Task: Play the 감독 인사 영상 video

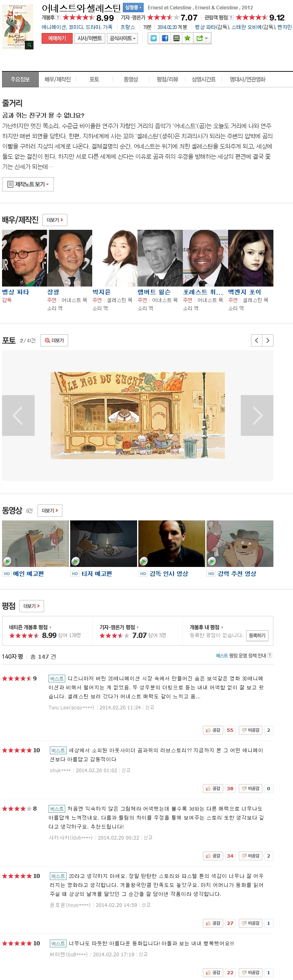Action: [x=172, y=543]
